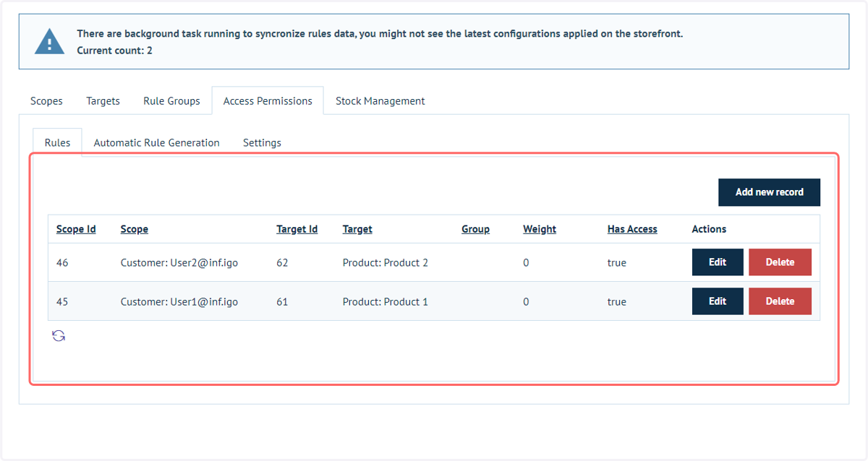Sort by the Weight column header
This screenshot has height=461, width=868.
[x=540, y=229]
